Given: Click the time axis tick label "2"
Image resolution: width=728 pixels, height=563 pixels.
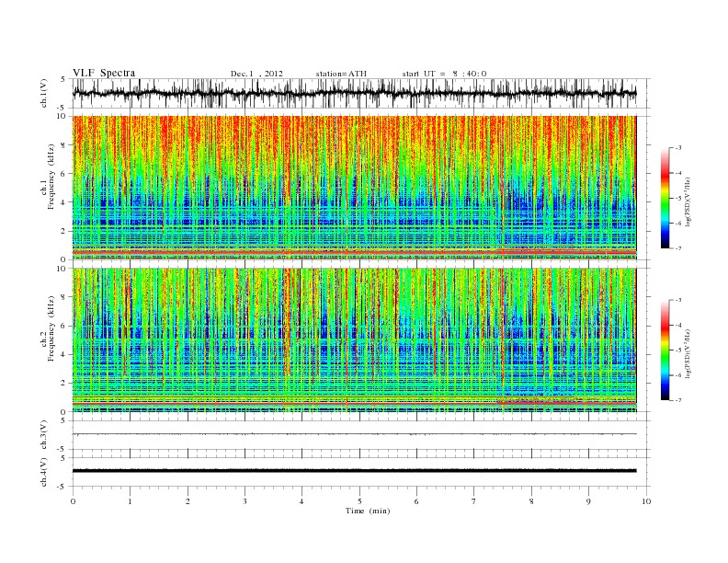Looking at the screenshot, I should click(188, 501).
